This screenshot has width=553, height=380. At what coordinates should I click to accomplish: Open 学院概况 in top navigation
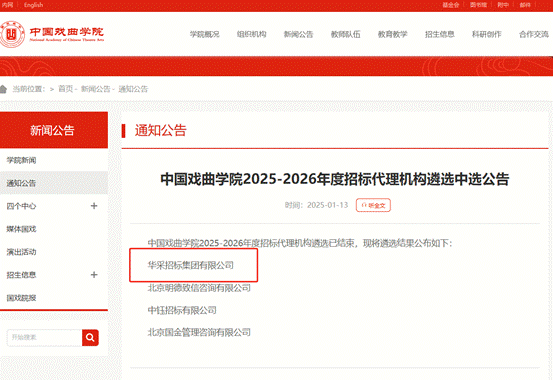pos(205,34)
